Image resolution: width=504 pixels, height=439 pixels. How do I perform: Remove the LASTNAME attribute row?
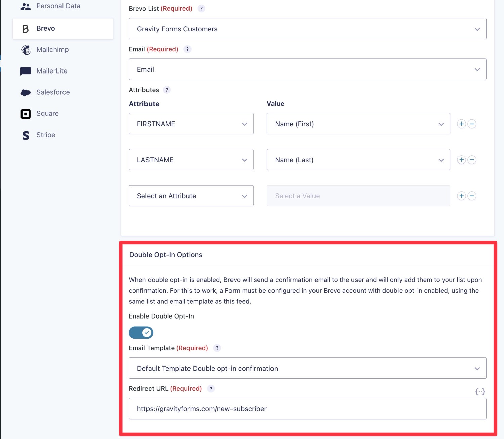click(x=472, y=160)
